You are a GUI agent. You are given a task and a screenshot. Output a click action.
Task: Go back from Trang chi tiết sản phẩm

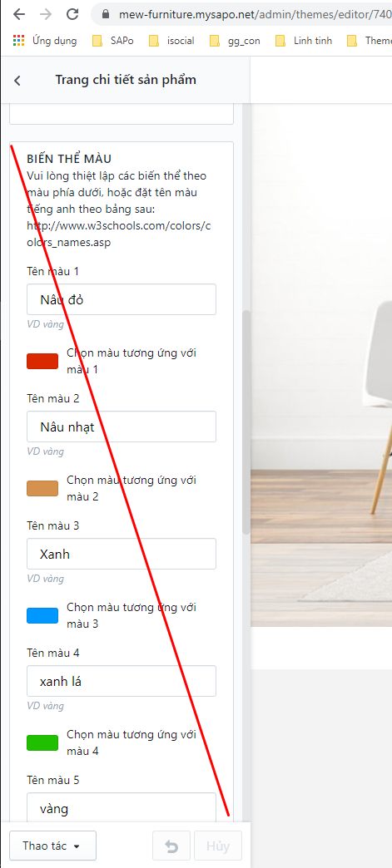pos(17,81)
